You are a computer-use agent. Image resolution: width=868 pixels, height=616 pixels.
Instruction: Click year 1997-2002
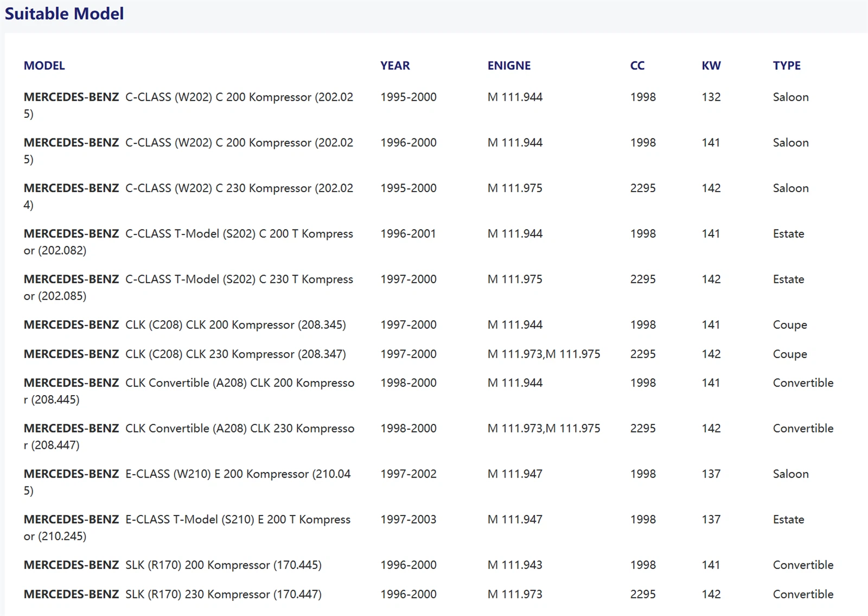[x=409, y=474]
